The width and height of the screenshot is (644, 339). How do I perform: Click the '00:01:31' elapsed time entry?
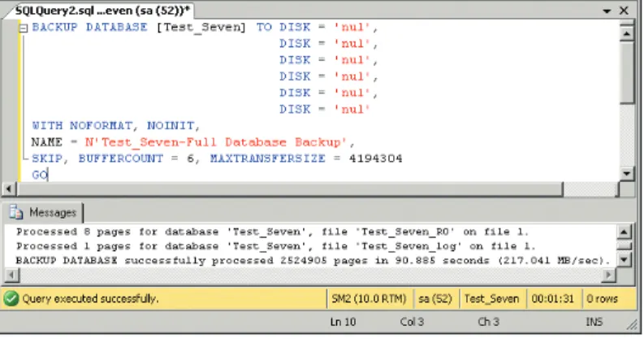point(552,298)
